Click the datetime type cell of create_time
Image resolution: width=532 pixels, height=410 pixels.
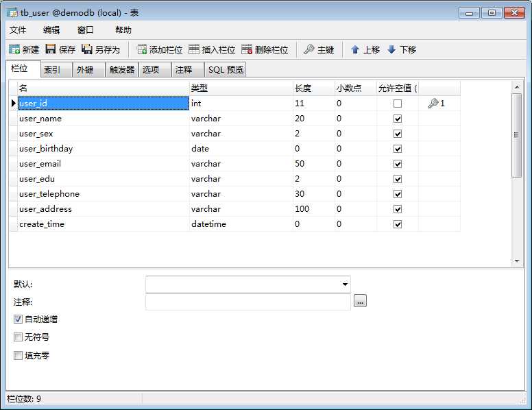coord(241,224)
